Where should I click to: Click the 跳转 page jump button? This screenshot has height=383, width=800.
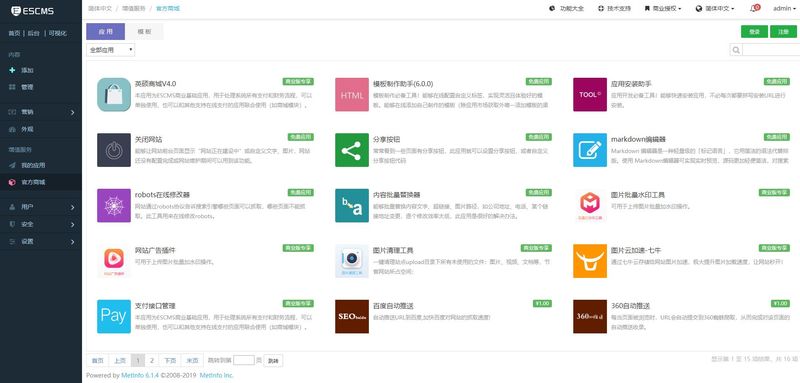point(273,361)
